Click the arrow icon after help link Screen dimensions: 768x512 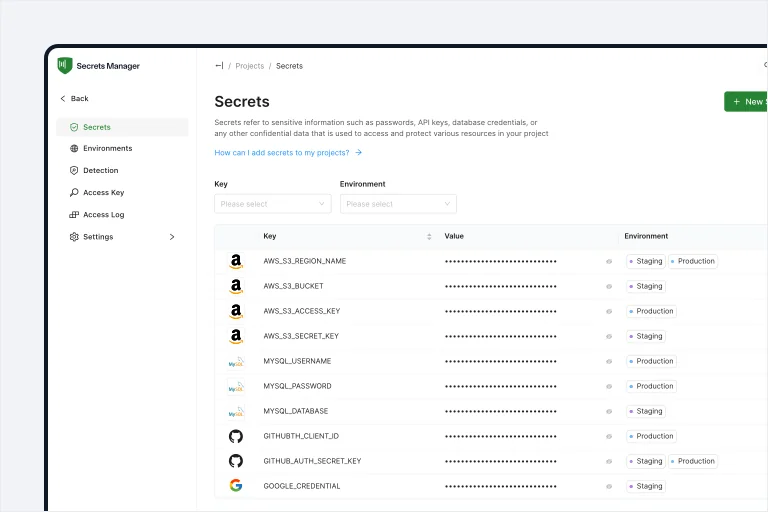coord(359,153)
